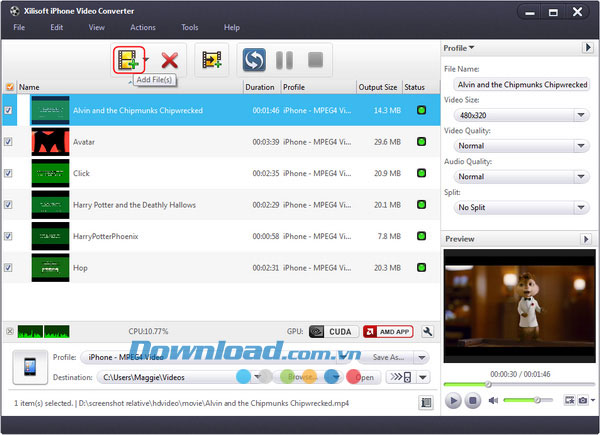600x435 pixels.
Task: Toggle the checkbox for the Click video
Action: tap(9, 173)
